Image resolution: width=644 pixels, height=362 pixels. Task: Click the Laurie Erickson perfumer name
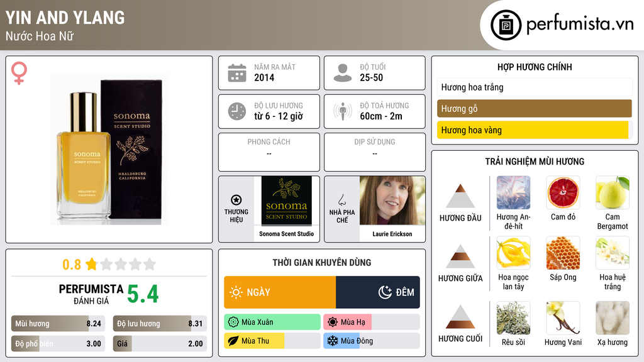point(392,234)
